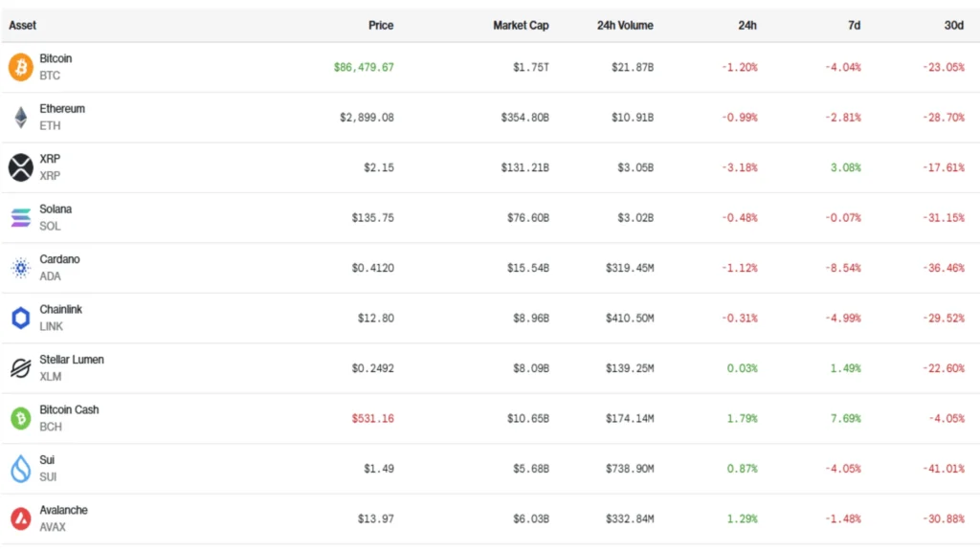Click the Cardano dotted logo icon

click(x=20, y=268)
